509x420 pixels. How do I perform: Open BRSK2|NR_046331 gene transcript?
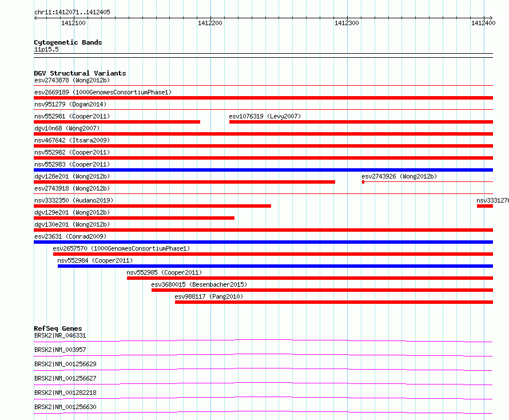(60, 335)
